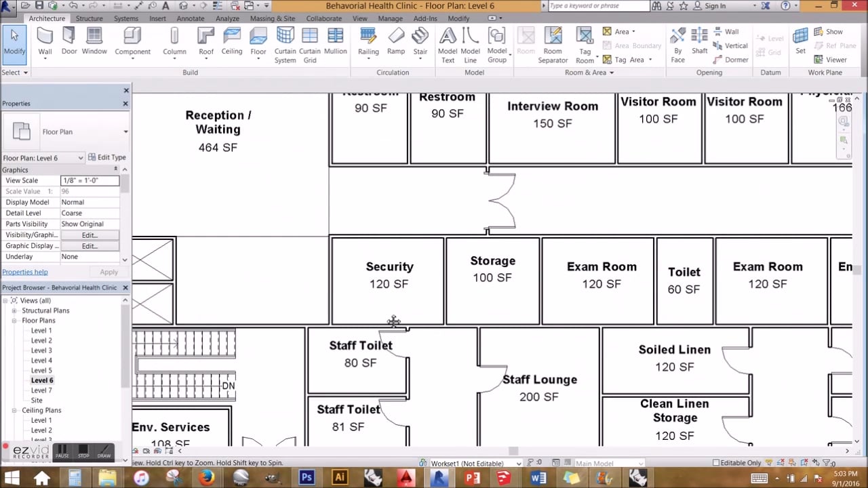The height and width of the screenshot is (488, 868).
Task: Click the Shaft opening tool
Action: coord(700,42)
